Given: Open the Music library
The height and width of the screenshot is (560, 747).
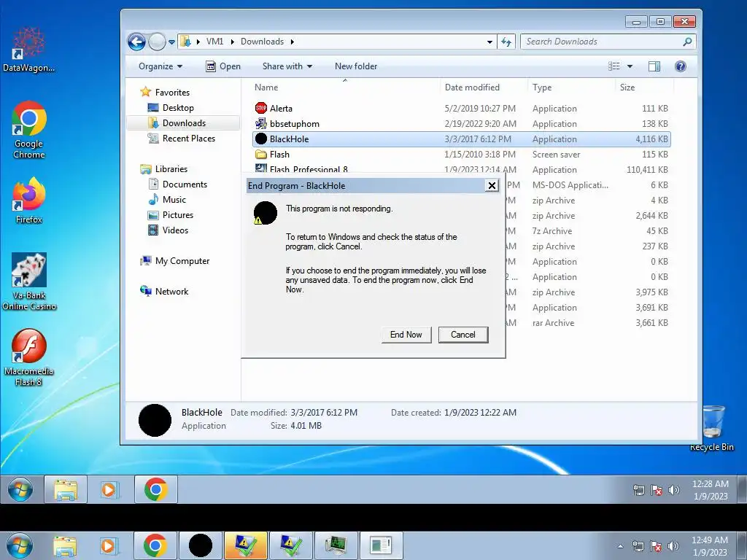Looking at the screenshot, I should (167, 200).
